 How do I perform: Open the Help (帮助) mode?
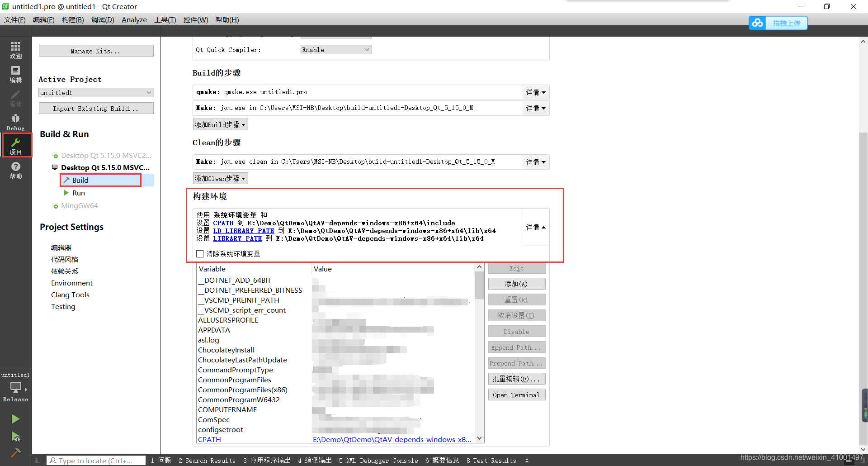coord(16,170)
